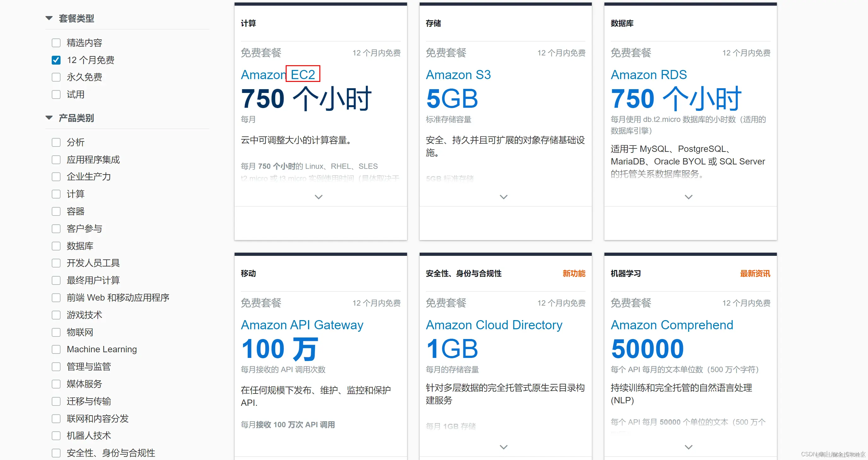868x460 pixels.
Task: Click the 每月的存储容量 text
Action: [x=452, y=370]
